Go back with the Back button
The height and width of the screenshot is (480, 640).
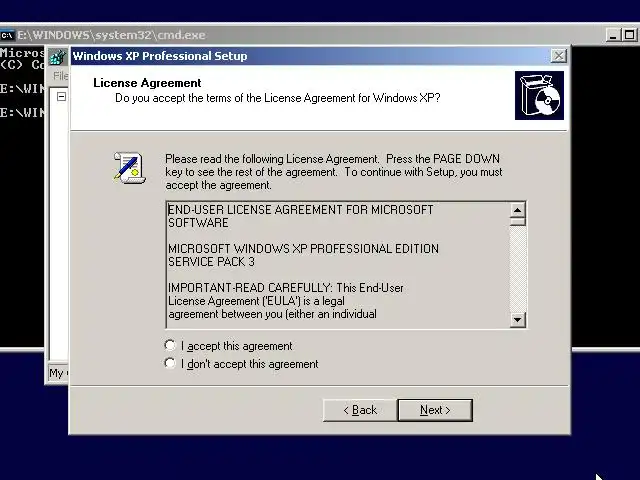tap(360, 410)
